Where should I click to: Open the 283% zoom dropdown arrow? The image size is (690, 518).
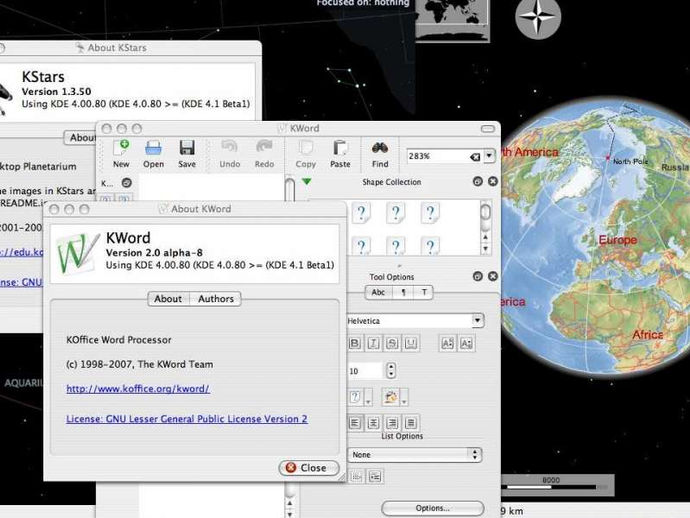[489, 156]
